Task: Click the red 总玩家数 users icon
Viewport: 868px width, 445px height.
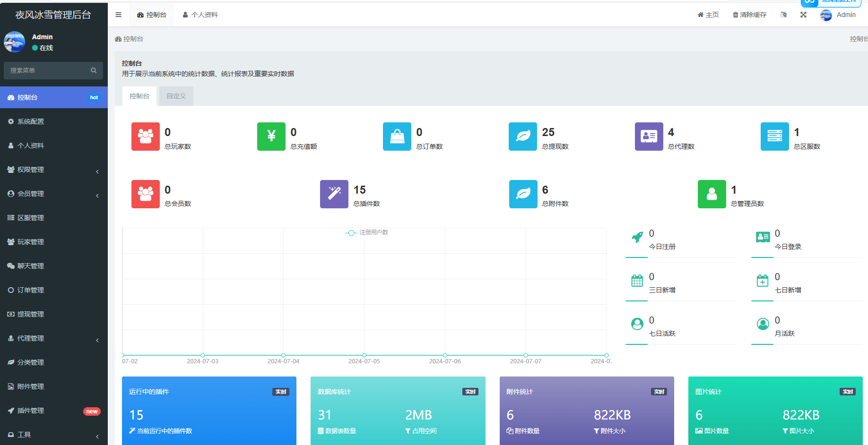Action: pos(146,137)
